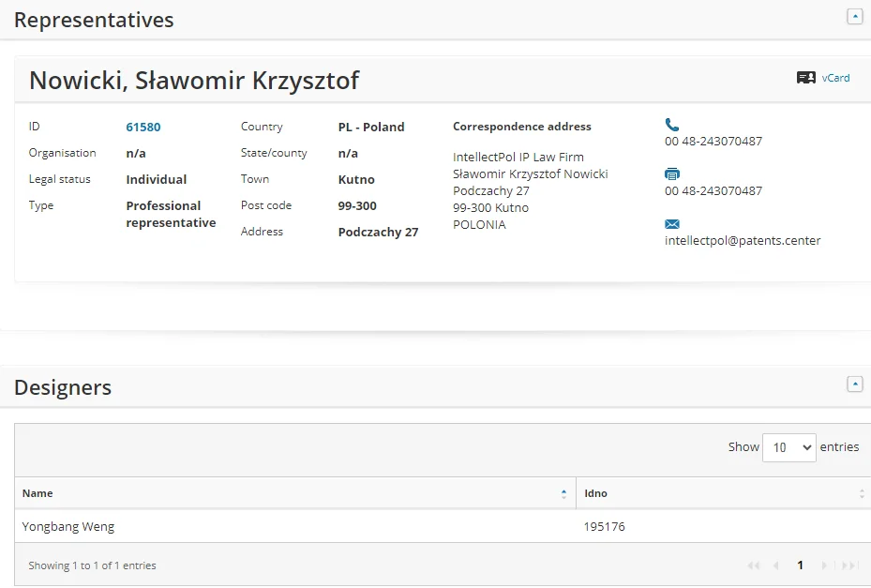Go to next page of designers

[824, 565]
